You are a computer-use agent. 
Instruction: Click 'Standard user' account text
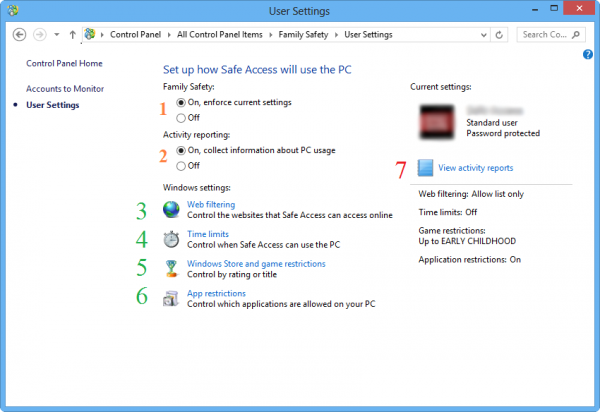click(492, 122)
